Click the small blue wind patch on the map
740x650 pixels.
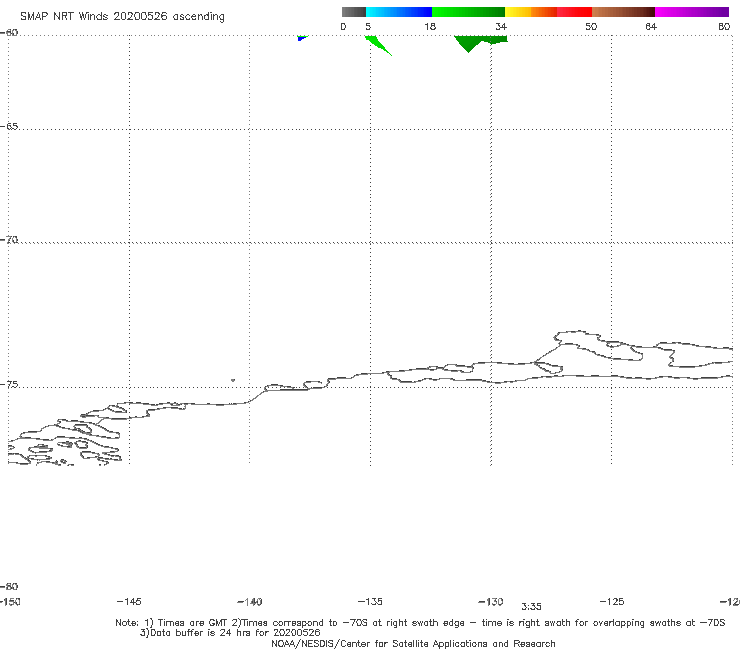point(301,38)
